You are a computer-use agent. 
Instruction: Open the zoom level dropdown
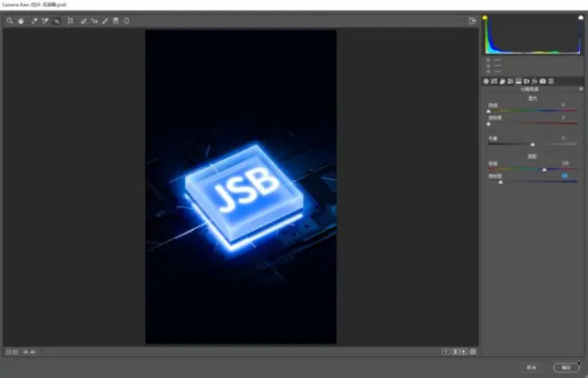(x=43, y=352)
